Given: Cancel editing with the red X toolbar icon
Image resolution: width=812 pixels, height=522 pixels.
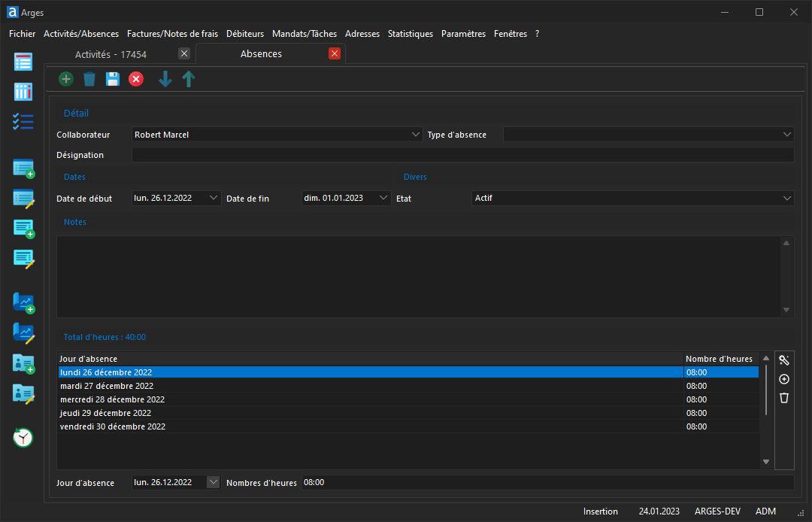Looking at the screenshot, I should coord(136,79).
